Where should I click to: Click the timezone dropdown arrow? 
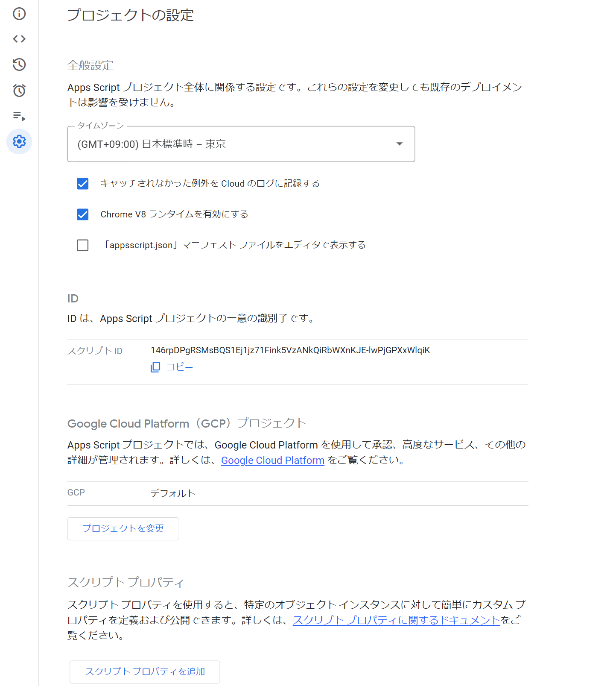tap(400, 144)
